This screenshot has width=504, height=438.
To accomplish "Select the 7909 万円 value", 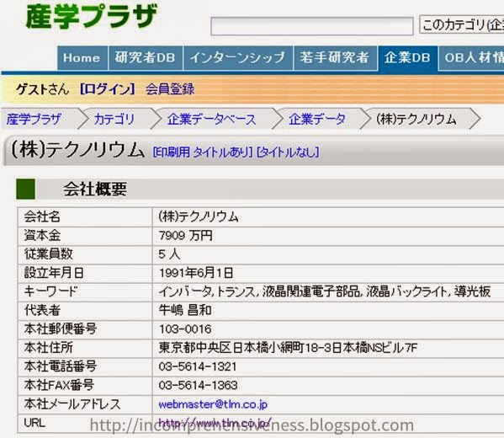I will [185, 236].
